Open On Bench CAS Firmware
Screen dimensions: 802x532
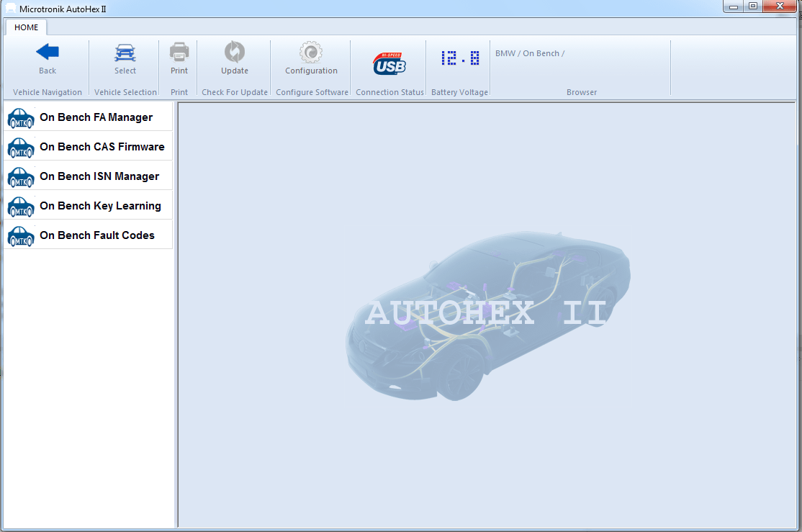click(102, 146)
